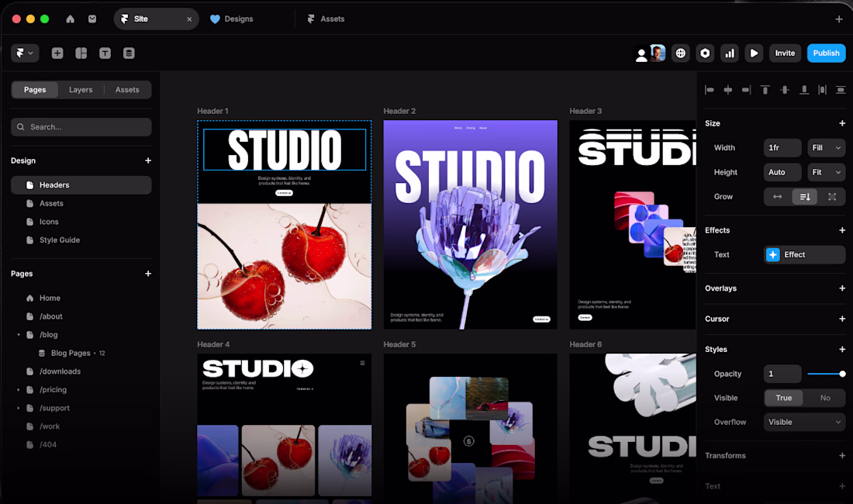The width and height of the screenshot is (853, 504).
Task: Select the Header 5 collage frame
Action: click(x=470, y=428)
